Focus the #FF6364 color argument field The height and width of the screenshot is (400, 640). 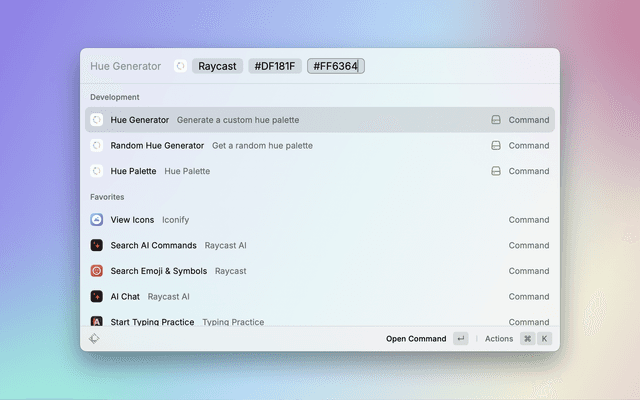(335, 66)
